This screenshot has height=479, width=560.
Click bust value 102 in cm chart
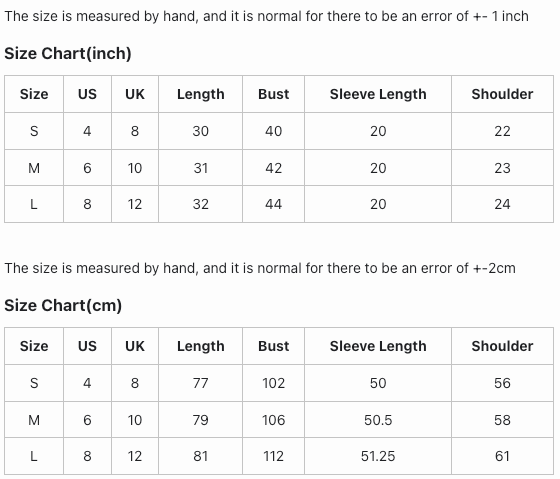tap(274, 383)
